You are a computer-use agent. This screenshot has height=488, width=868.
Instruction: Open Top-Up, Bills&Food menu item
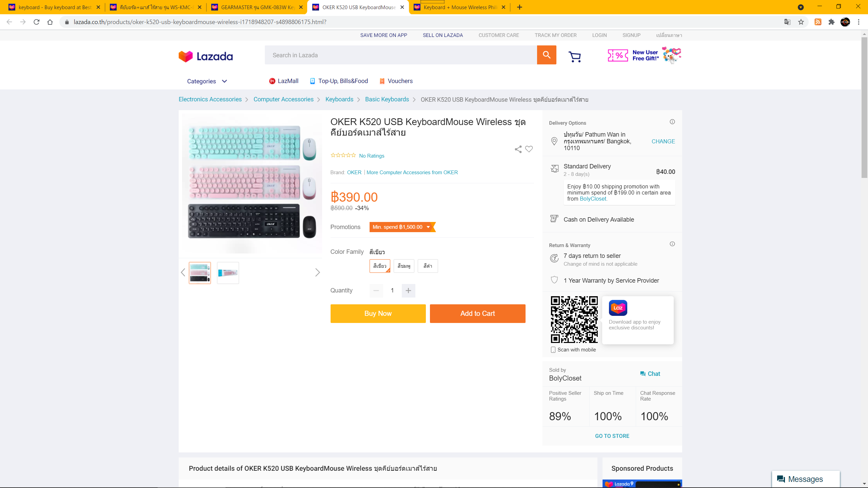pyautogui.click(x=339, y=81)
